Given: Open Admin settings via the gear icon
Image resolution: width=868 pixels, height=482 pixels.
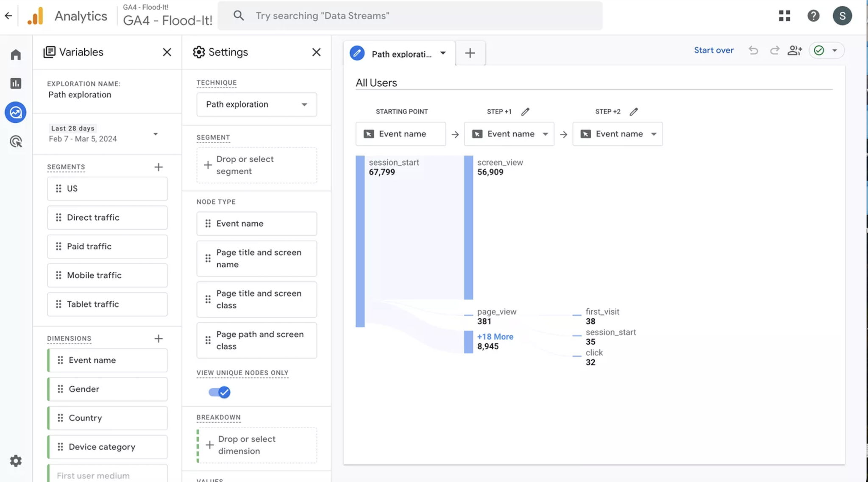Looking at the screenshot, I should [x=15, y=461].
